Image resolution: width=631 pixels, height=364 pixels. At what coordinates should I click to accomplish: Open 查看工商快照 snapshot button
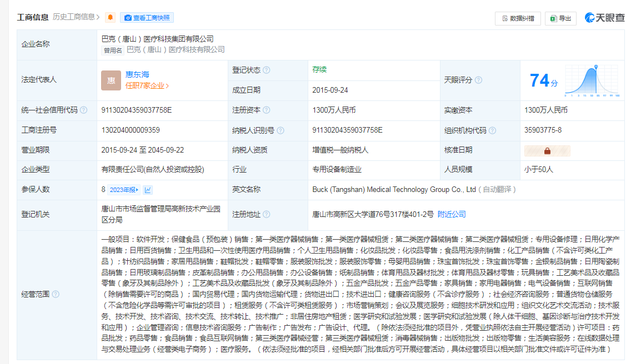(147, 18)
